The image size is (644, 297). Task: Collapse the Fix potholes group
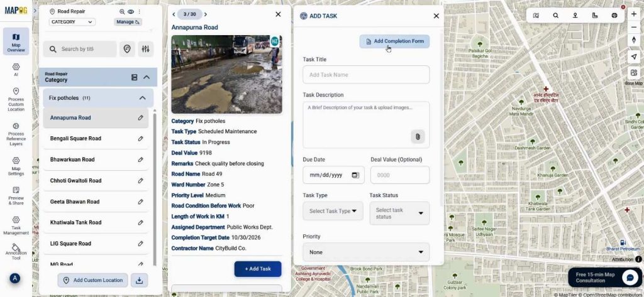point(142,98)
